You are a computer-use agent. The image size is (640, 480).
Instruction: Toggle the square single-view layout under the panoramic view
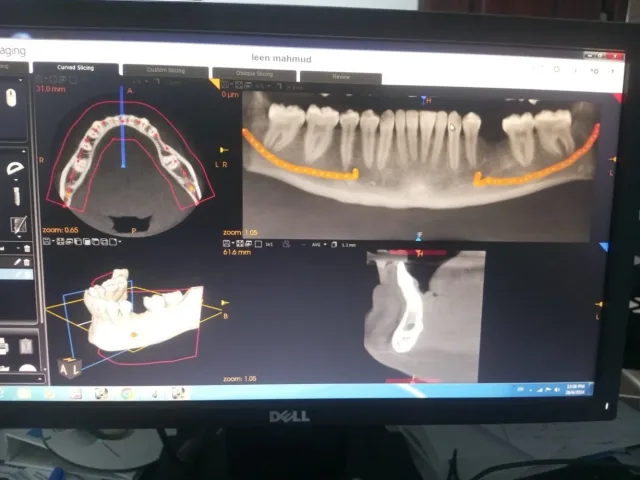pos(258,244)
